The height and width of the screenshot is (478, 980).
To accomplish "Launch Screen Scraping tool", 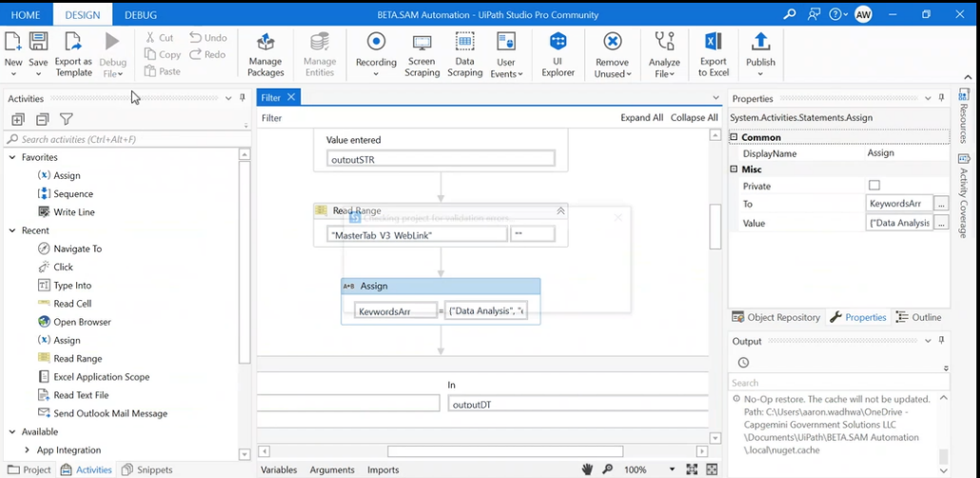I will click(421, 53).
